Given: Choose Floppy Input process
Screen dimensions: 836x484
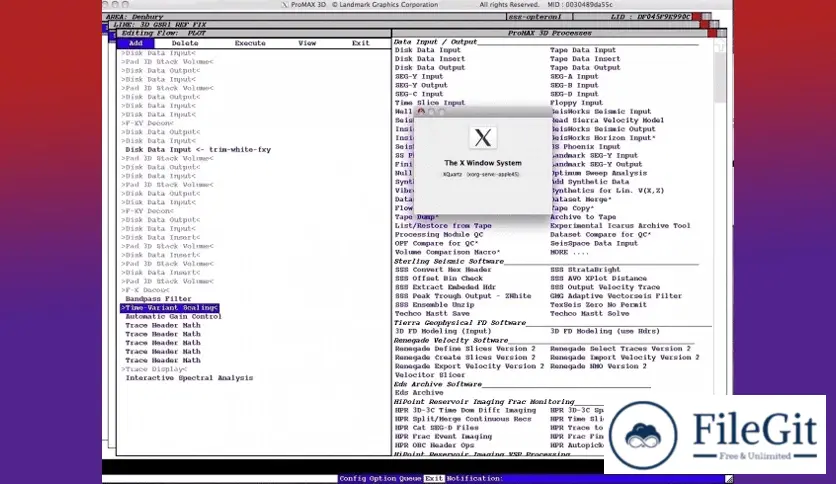Looking at the screenshot, I should pyautogui.click(x=576, y=103).
